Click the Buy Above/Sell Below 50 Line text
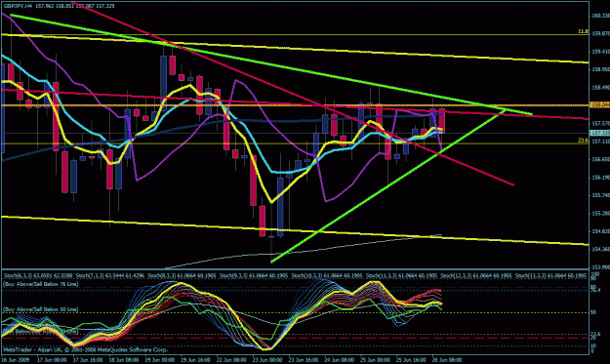Screen dimensions: 610x364 (40, 309)
